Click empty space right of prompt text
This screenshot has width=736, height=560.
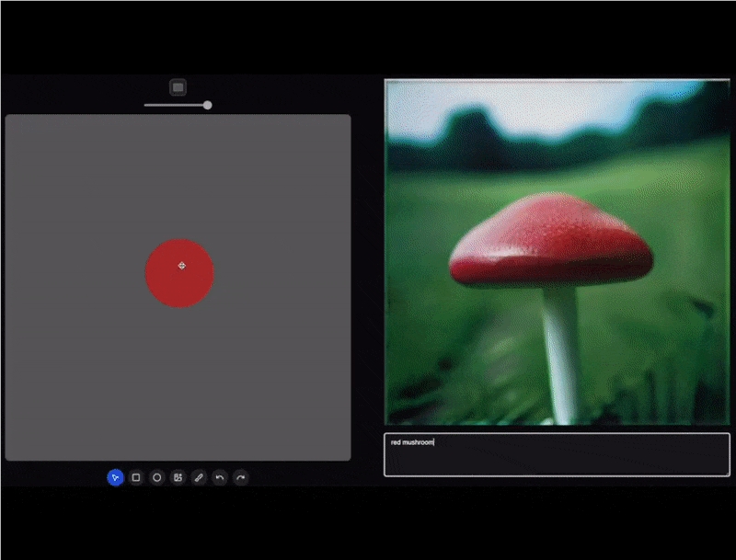[x=598, y=442]
